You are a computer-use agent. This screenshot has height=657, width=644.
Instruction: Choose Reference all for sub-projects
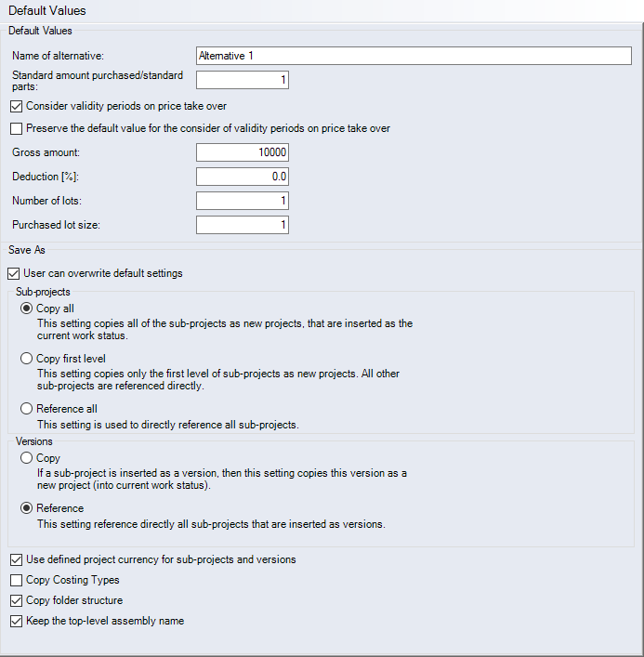tap(26, 409)
